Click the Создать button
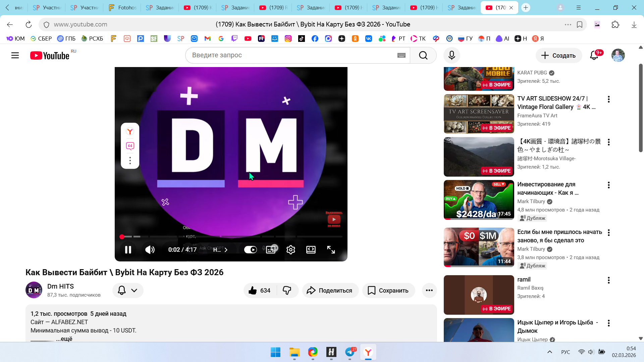 coord(558,55)
